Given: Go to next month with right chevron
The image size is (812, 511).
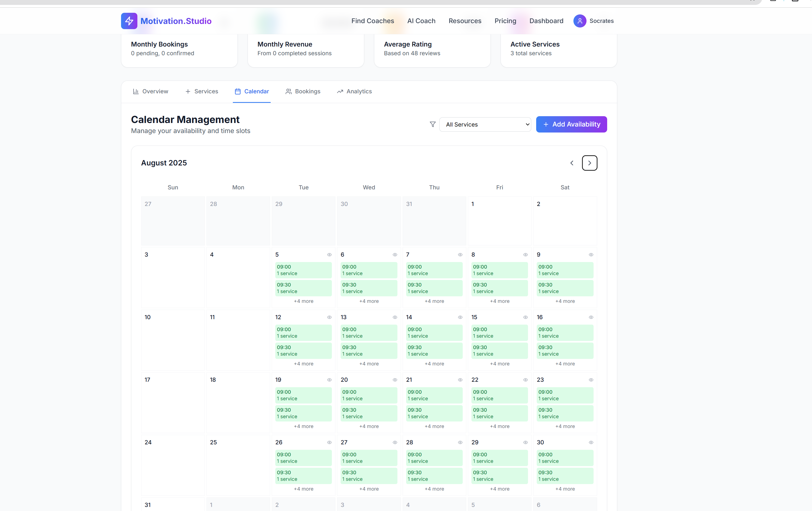Looking at the screenshot, I should tap(589, 163).
